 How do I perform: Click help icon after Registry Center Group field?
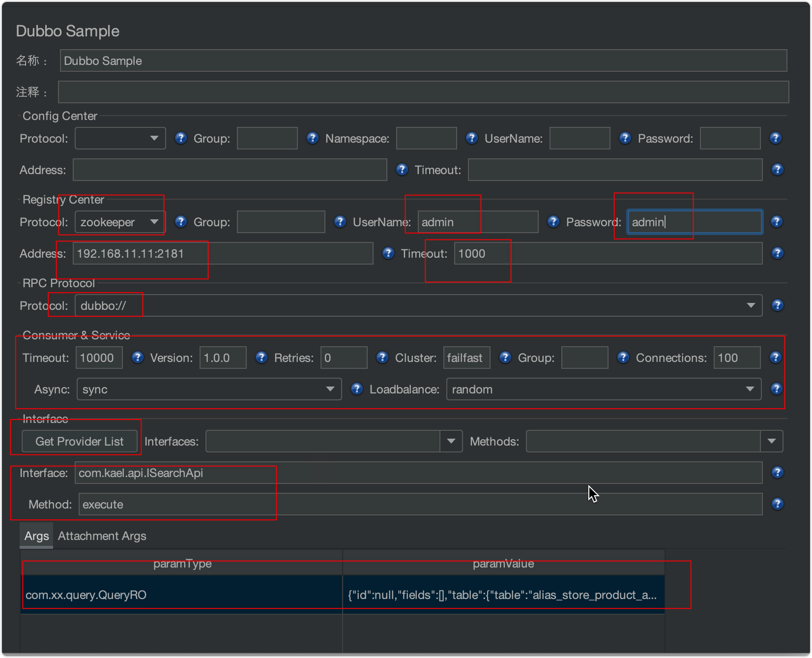(x=340, y=222)
